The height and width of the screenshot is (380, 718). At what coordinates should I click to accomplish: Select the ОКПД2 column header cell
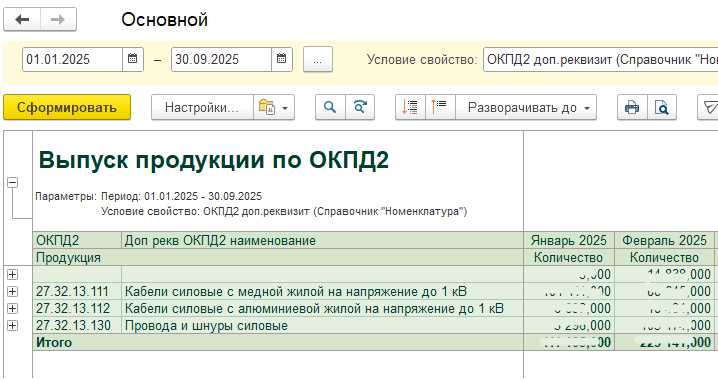click(x=77, y=240)
